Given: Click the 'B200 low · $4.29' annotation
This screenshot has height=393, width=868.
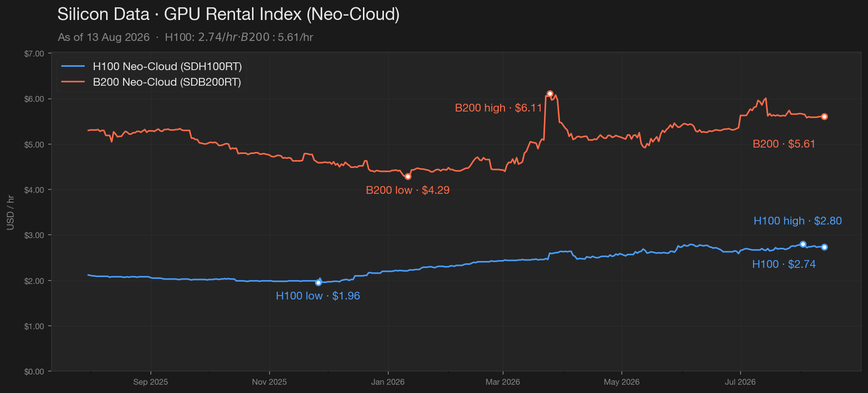Looking at the screenshot, I should (x=408, y=190).
